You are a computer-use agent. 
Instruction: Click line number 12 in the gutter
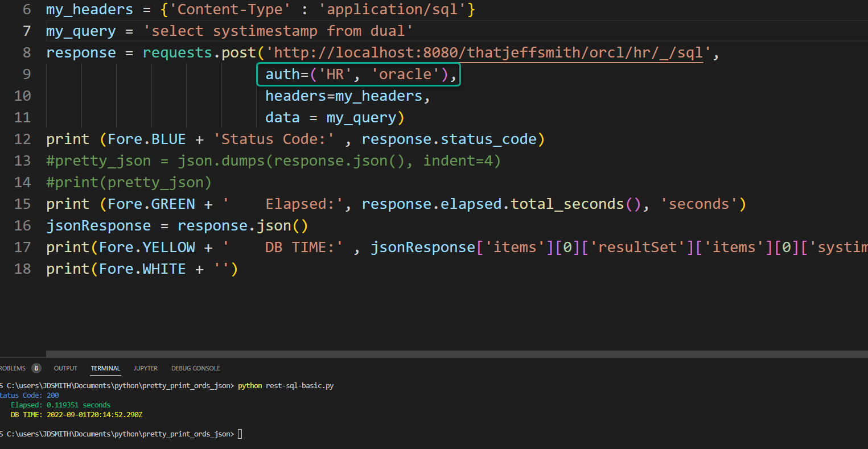(23, 139)
